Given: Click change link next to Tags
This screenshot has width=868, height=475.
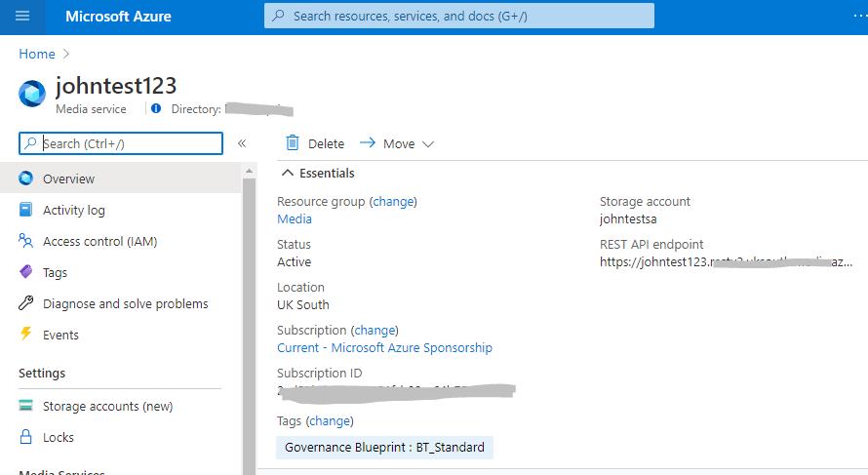Looking at the screenshot, I should pyautogui.click(x=330, y=420).
